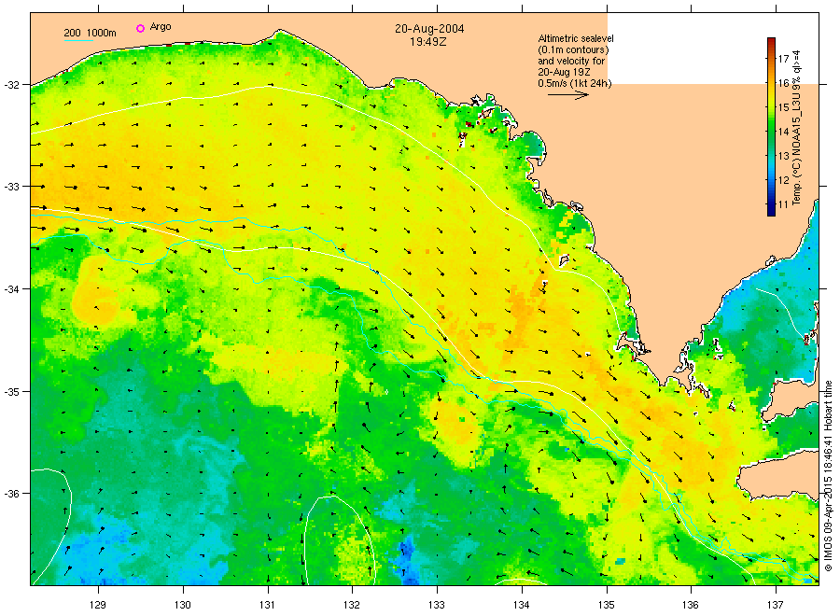This screenshot has width=840, height=616.
Task: Click the '17' temperature scale label
Action: (x=783, y=59)
